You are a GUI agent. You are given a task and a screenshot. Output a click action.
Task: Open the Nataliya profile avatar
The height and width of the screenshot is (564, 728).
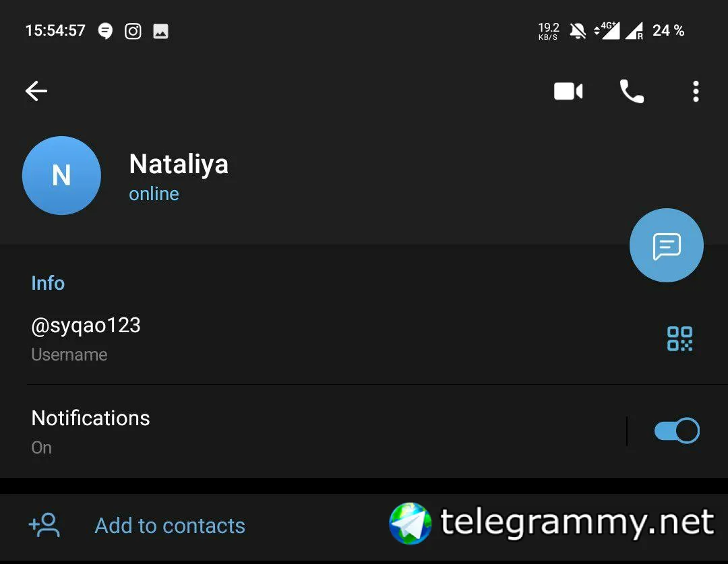[61, 175]
